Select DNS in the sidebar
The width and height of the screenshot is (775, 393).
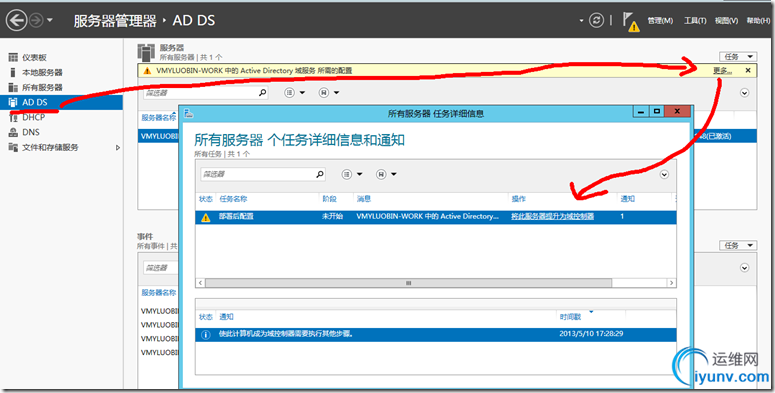coord(31,132)
